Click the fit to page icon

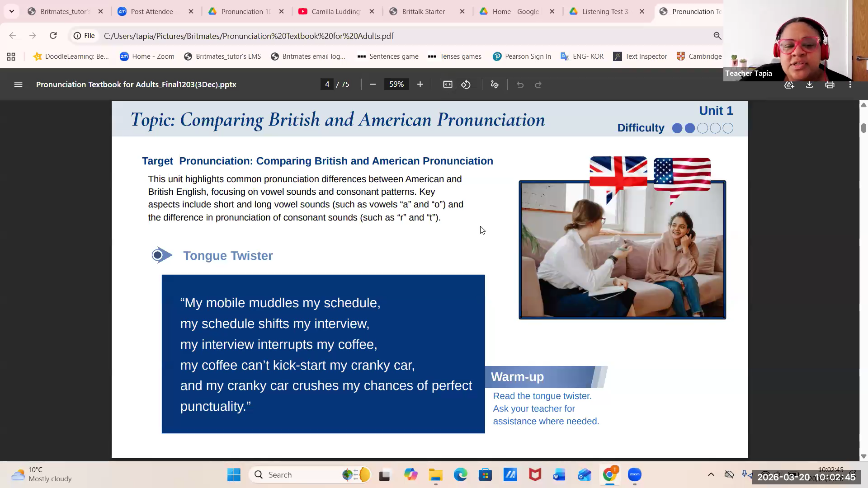(448, 84)
